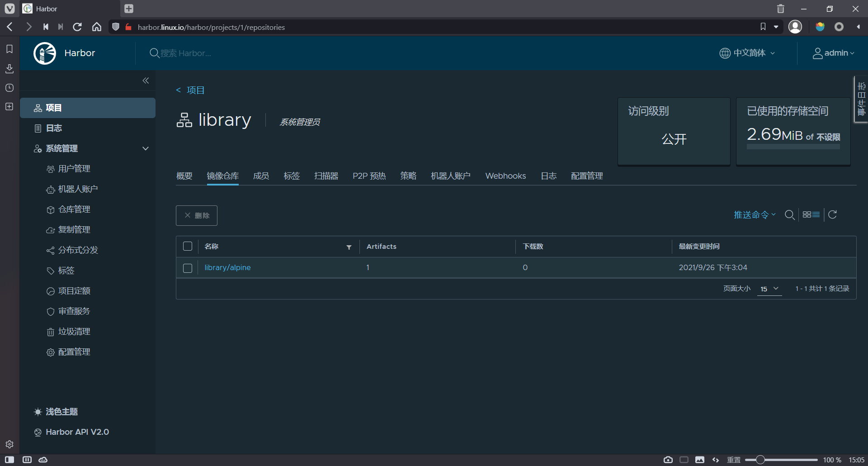The image size is (868, 466).
Task: Expand the 推送命令 dropdown
Action: click(755, 215)
